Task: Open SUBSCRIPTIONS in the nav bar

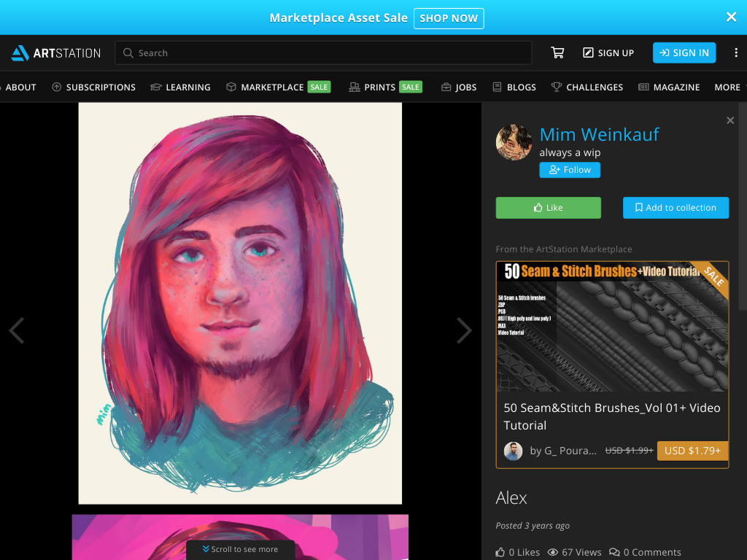Action: point(94,87)
